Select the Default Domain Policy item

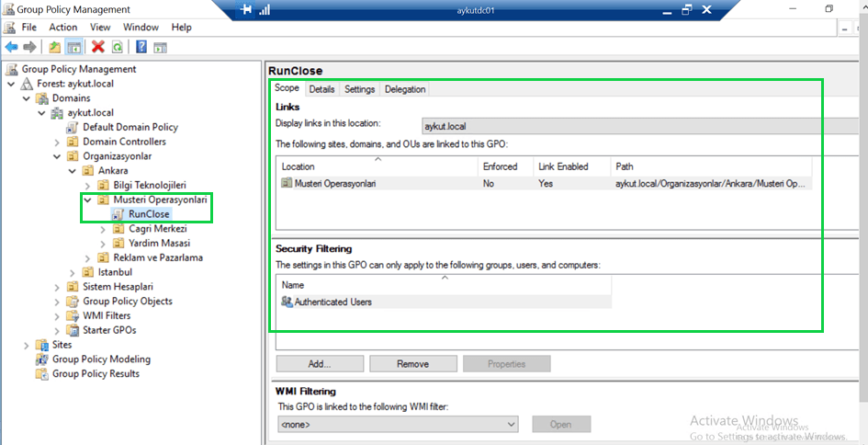130,127
